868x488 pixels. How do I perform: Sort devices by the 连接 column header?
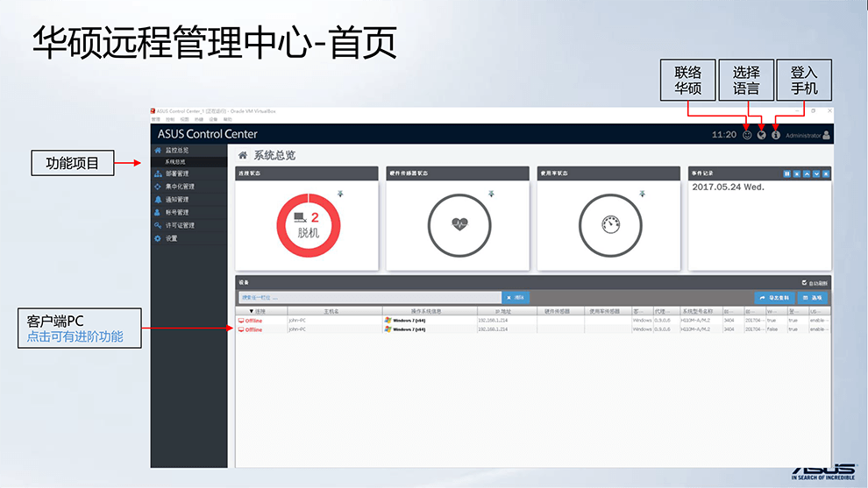(257, 311)
